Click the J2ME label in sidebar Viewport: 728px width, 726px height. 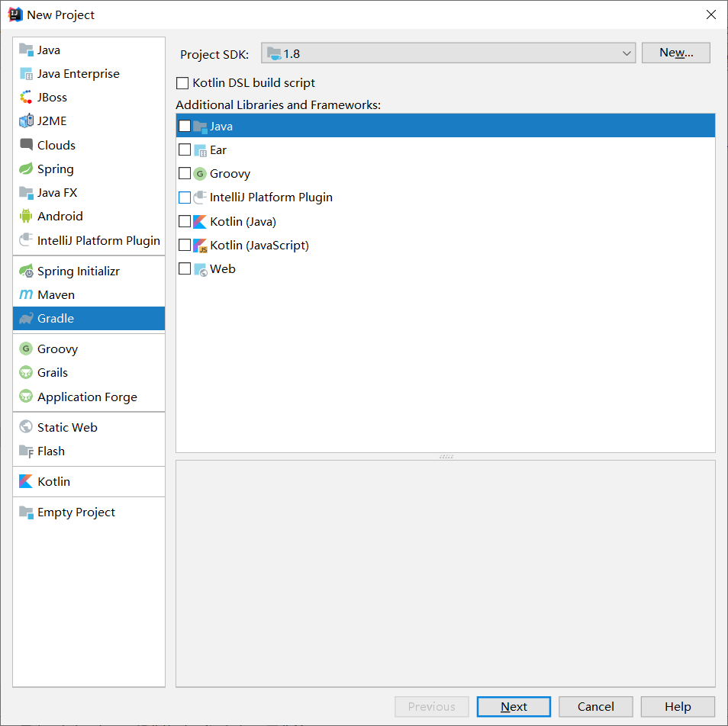pos(52,121)
